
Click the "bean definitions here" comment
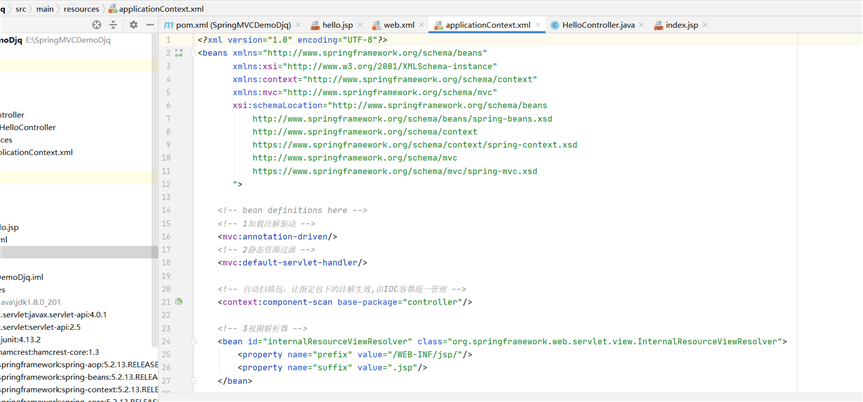click(292, 210)
